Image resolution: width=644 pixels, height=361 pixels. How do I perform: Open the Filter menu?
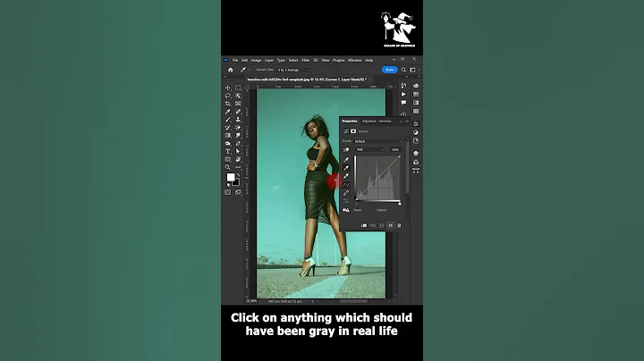click(x=305, y=60)
